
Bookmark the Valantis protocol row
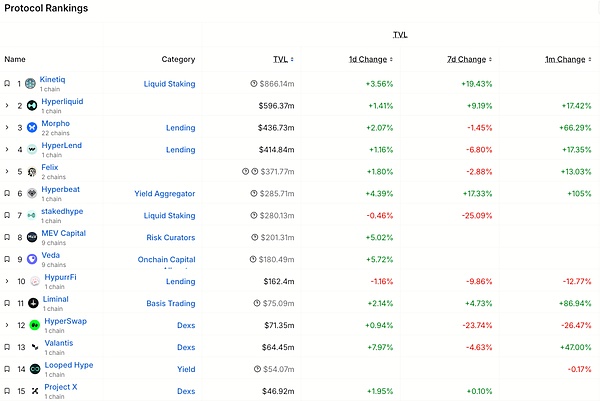[x=7, y=346]
